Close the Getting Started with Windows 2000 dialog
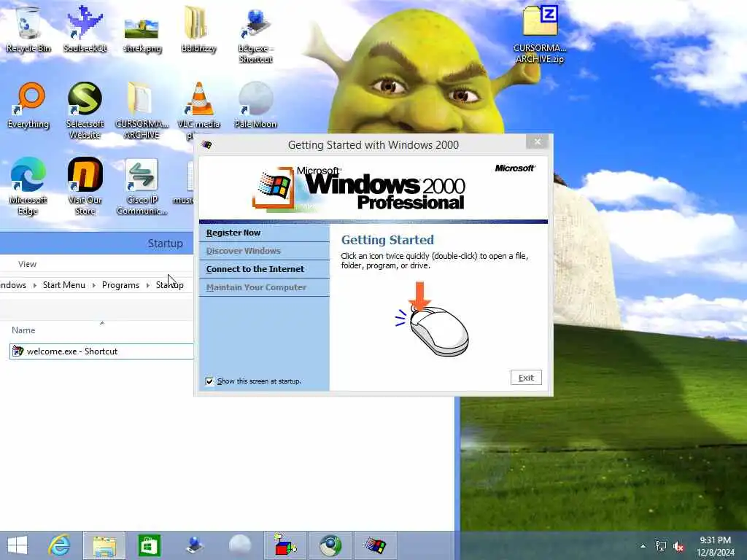 pyautogui.click(x=538, y=141)
